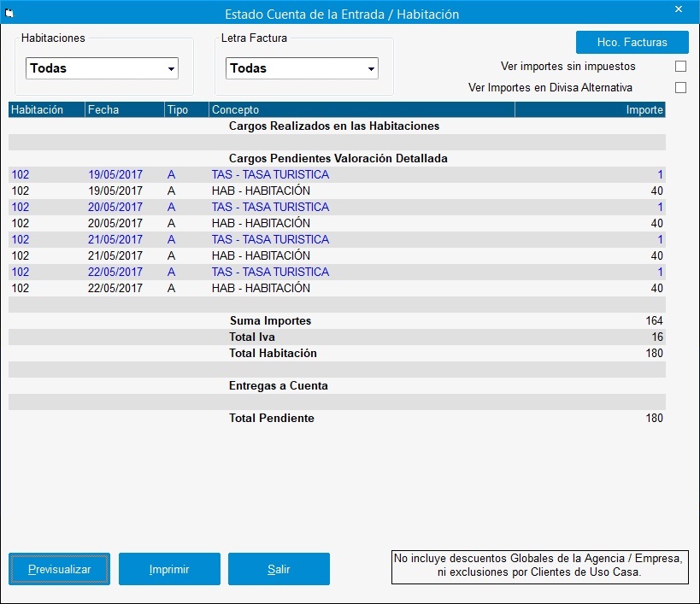Click the Previsualizar button

59,569
